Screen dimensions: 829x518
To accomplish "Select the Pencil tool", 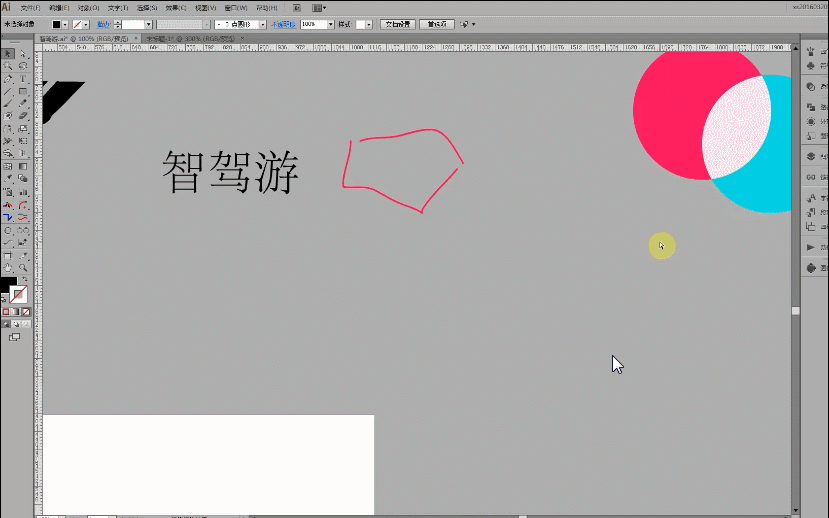I will tap(23, 104).
